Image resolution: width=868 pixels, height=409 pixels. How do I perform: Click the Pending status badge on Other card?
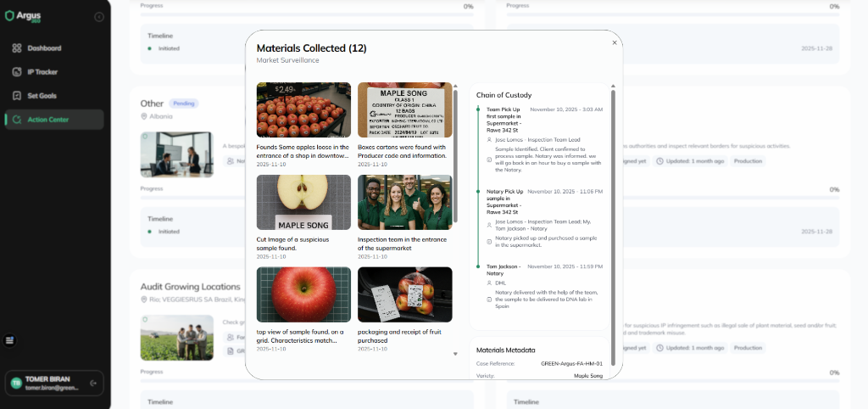(x=184, y=104)
